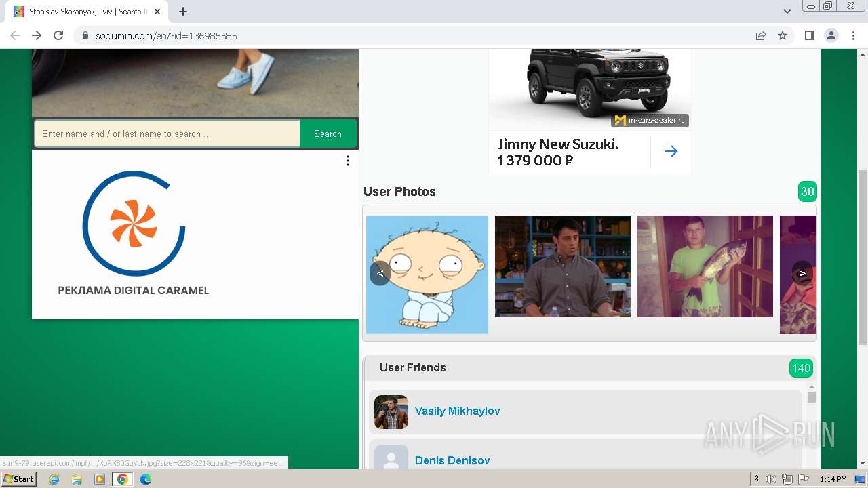
Task: Open media player from taskbar
Action: 100,479
